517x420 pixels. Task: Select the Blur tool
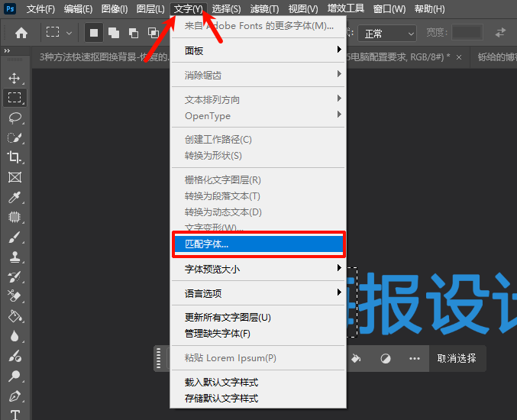pos(15,336)
